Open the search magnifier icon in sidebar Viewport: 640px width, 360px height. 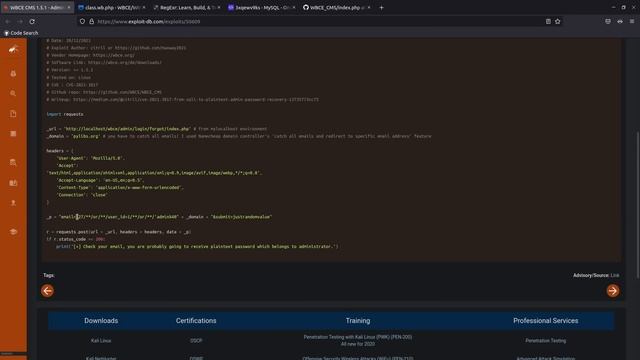pyautogui.click(x=13, y=93)
